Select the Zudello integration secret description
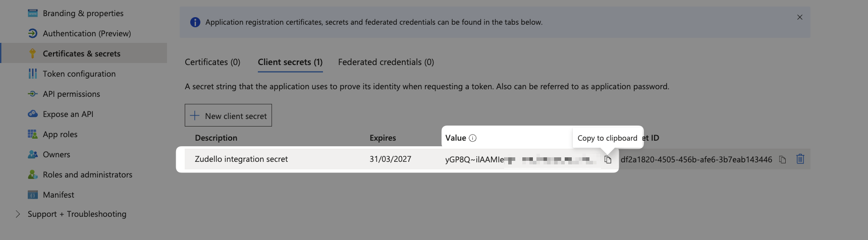This screenshot has width=868, height=240. click(x=241, y=159)
